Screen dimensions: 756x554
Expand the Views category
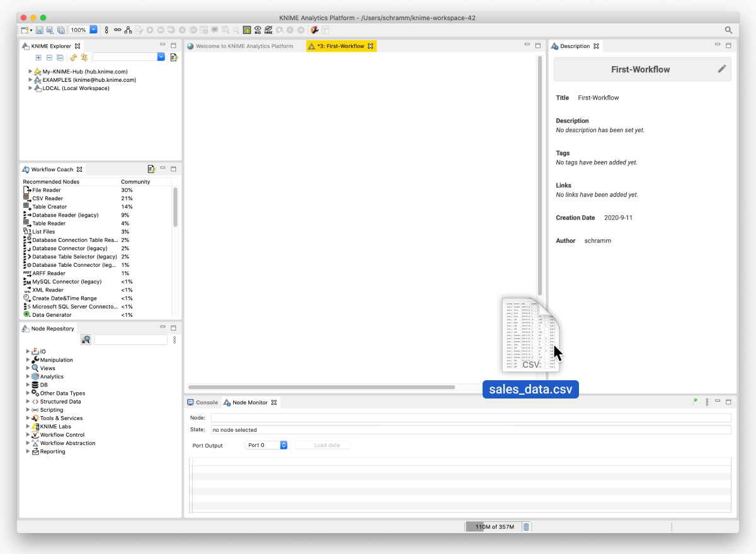pos(28,368)
